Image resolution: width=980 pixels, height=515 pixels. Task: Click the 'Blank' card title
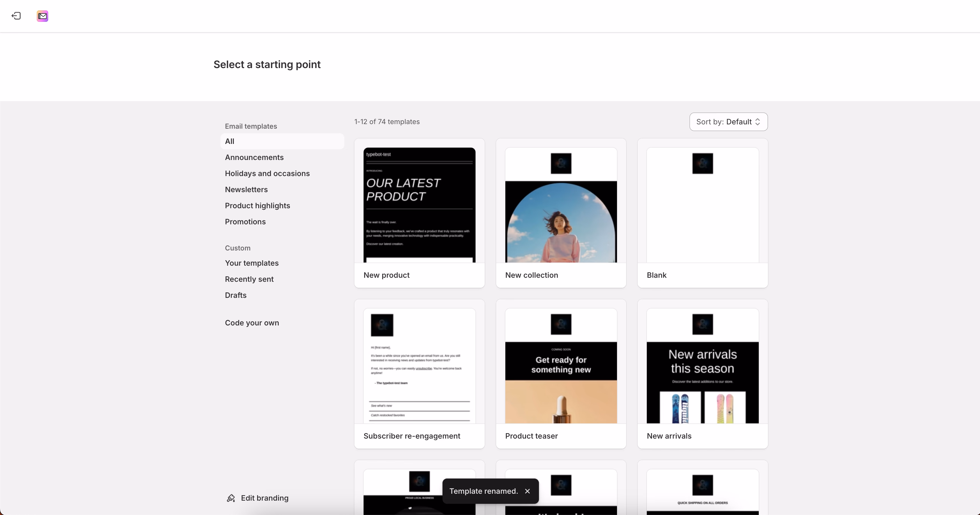pos(656,275)
